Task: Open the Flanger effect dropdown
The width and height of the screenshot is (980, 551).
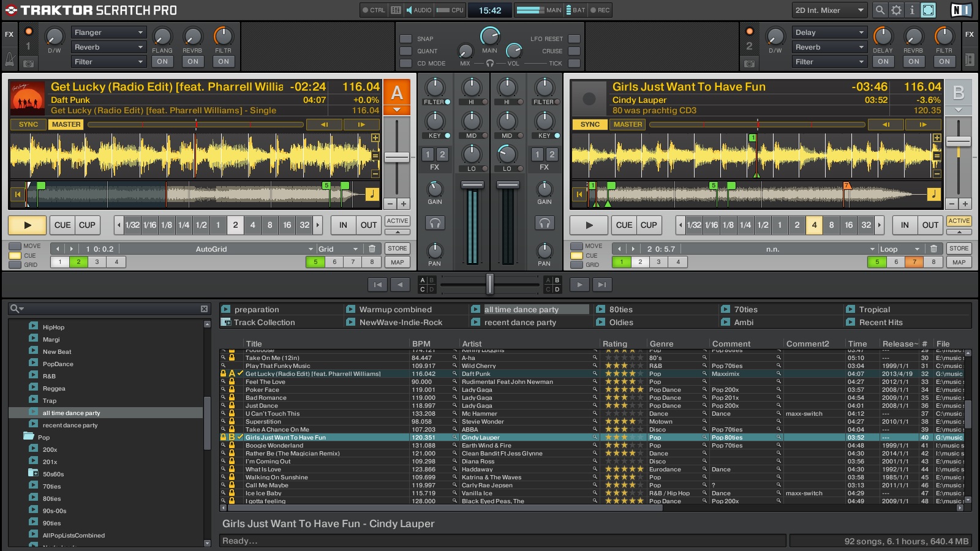Action: click(x=108, y=32)
